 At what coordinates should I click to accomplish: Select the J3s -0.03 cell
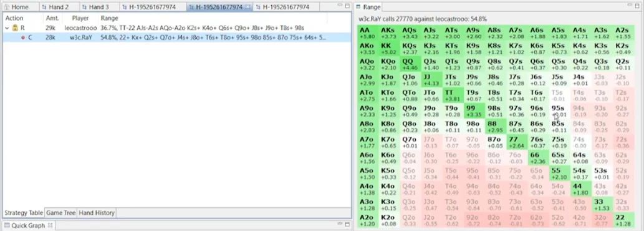point(602,80)
